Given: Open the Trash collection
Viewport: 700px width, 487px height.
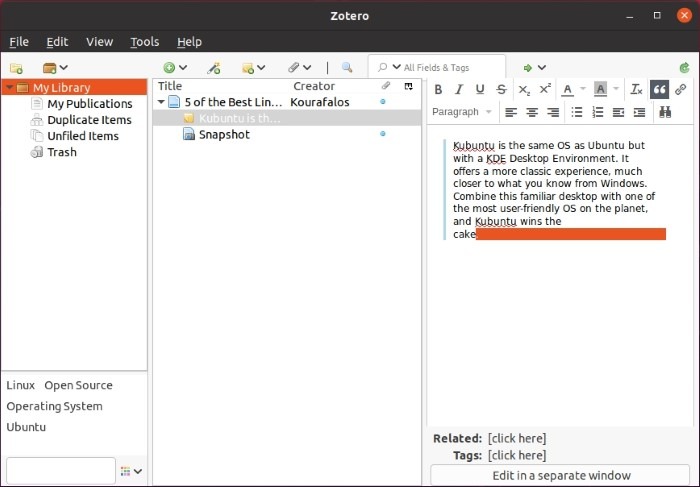Looking at the screenshot, I should click(62, 152).
